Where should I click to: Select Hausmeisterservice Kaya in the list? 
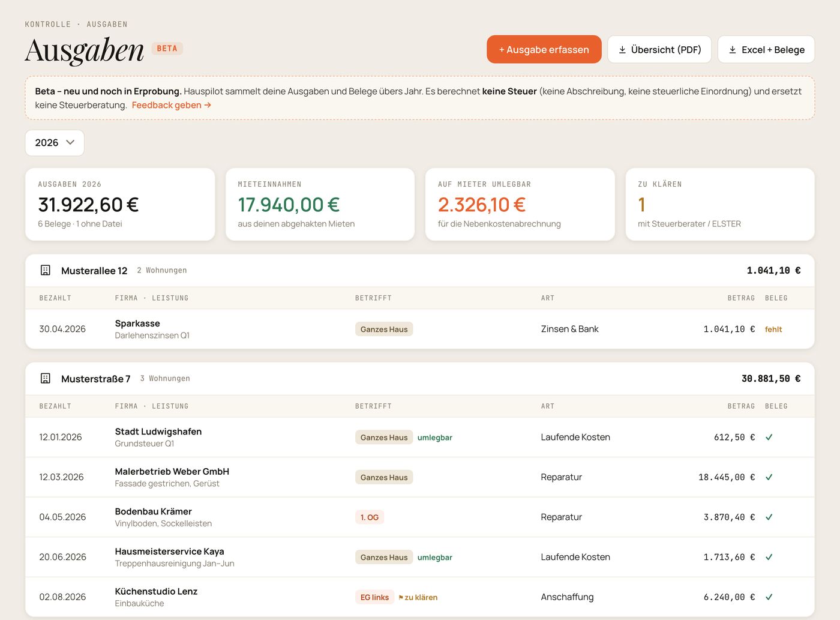[420, 557]
